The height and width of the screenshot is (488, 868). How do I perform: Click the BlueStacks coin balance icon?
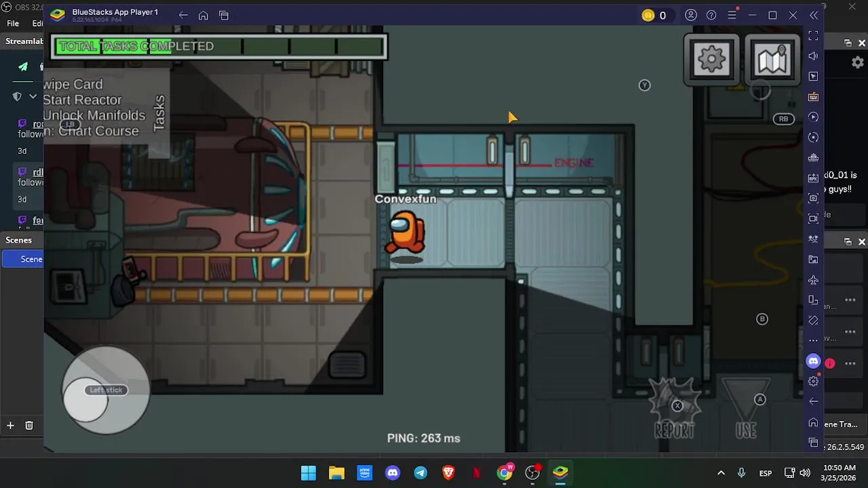648,15
